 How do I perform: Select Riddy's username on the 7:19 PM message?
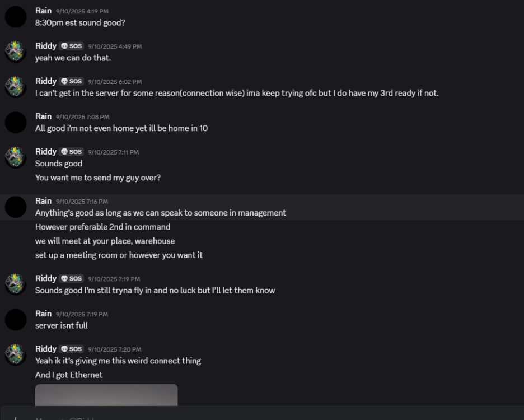click(x=46, y=278)
